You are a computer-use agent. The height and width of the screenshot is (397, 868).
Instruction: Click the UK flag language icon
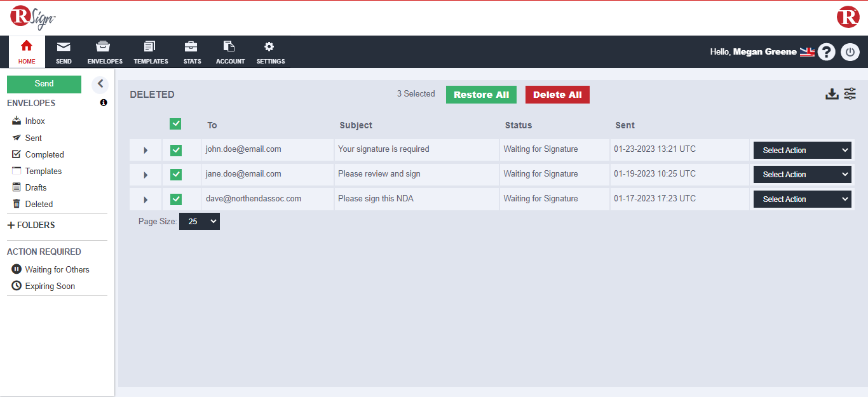pos(807,52)
